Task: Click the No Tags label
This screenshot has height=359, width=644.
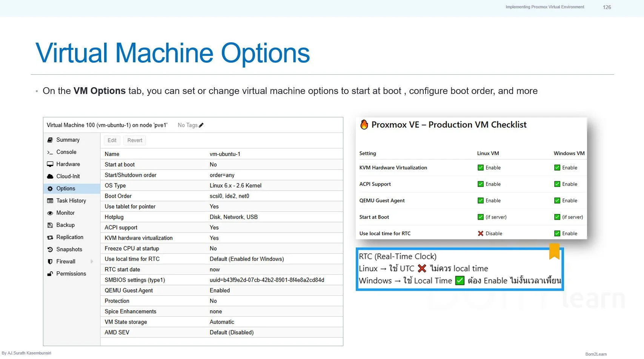Action: pyautogui.click(x=188, y=125)
